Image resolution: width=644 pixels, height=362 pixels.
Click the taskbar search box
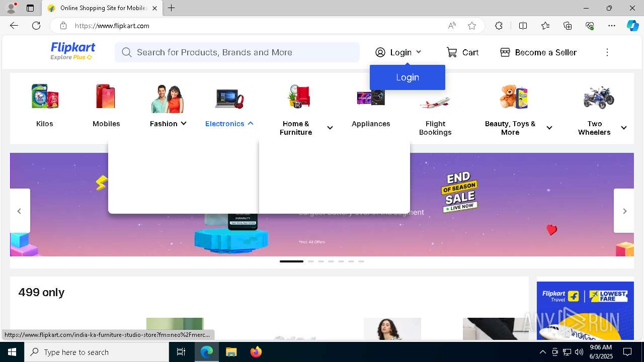click(x=97, y=352)
